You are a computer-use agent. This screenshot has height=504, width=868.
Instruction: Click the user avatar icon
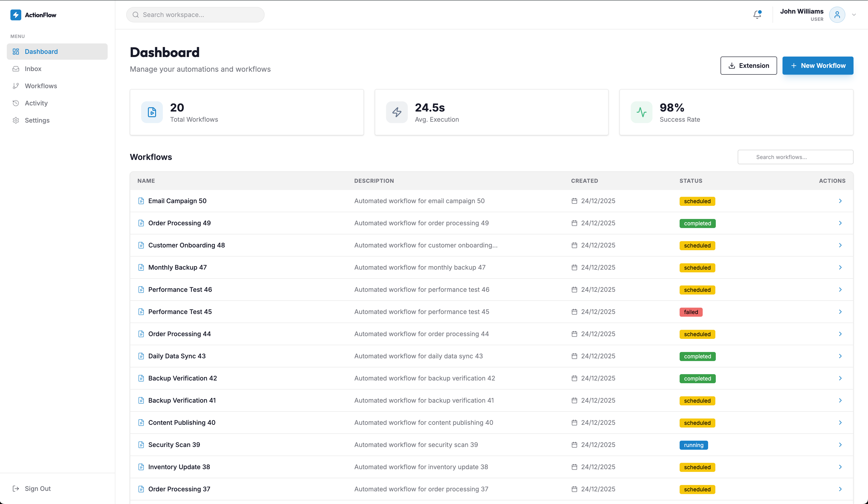coord(838,14)
